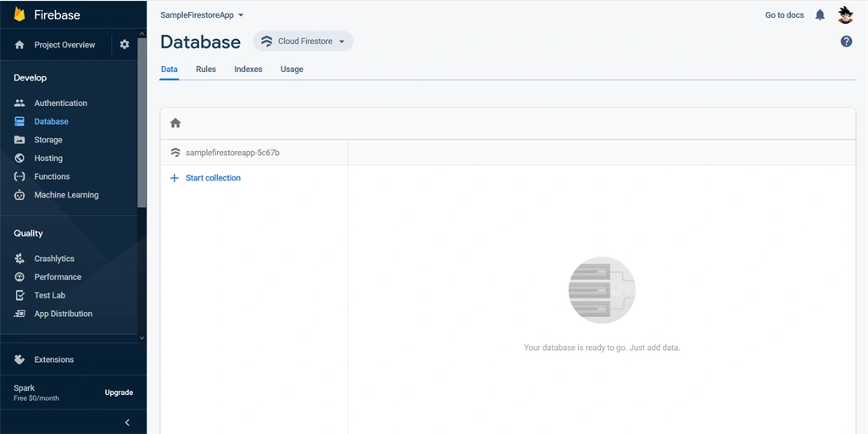Click the Go to docs link
This screenshot has height=434, width=868.
[x=784, y=15]
